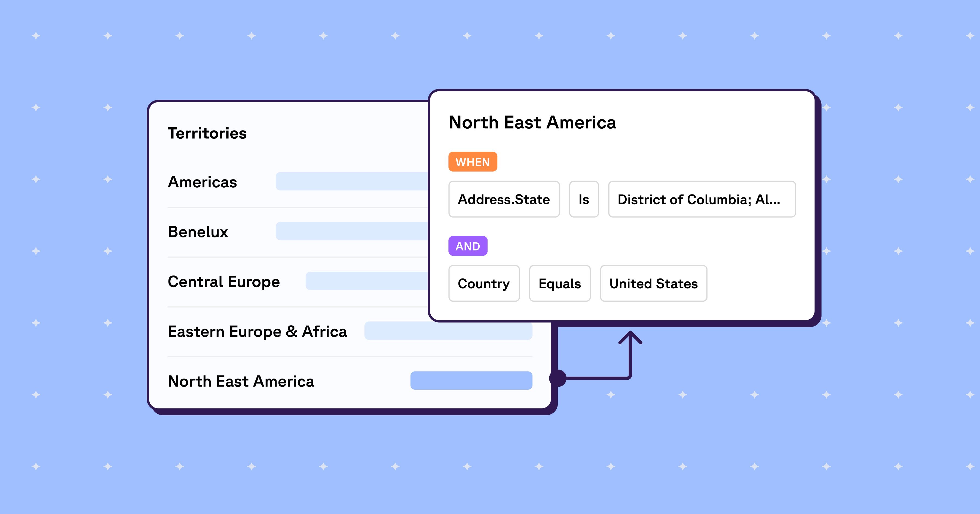Image resolution: width=980 pixels, height=514 pixels.
Task: Click the highlighted bar beside North East America
Action: point(471,380)
